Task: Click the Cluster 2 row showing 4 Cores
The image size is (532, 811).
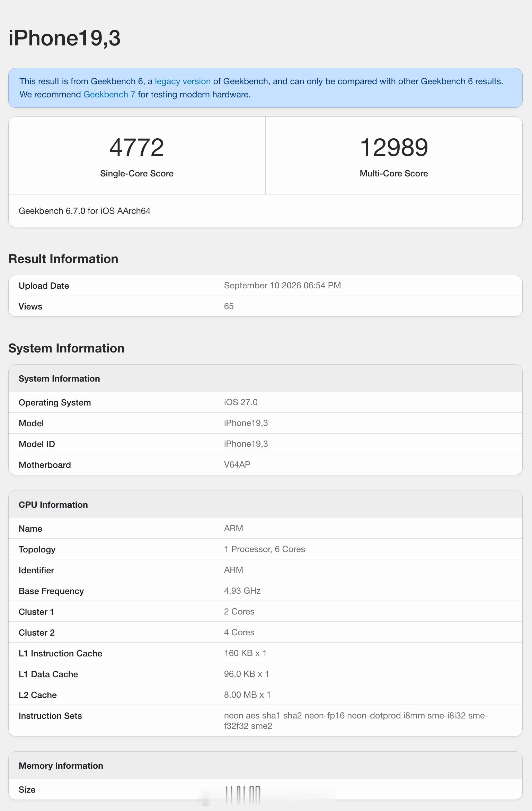Action: (265, 633)
